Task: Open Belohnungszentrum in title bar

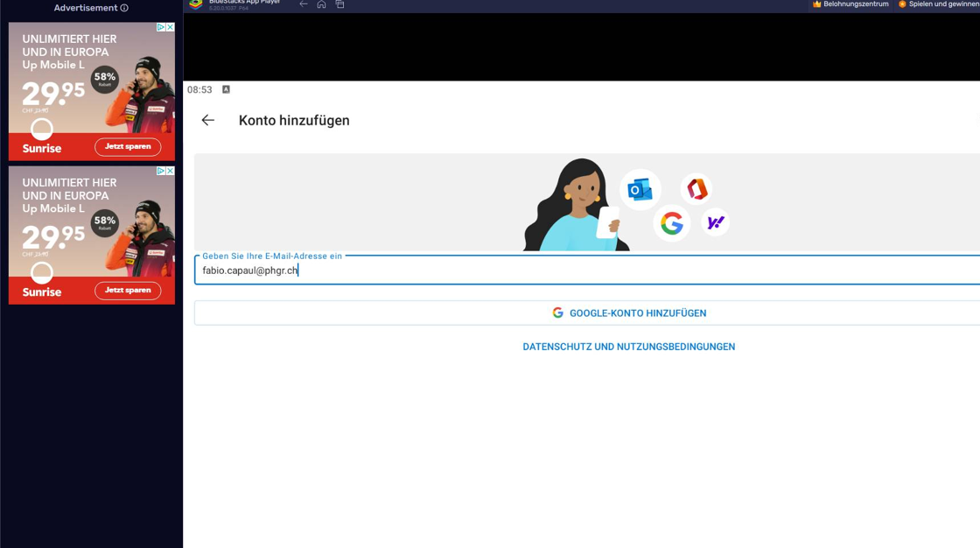Action: click(850, 4)
